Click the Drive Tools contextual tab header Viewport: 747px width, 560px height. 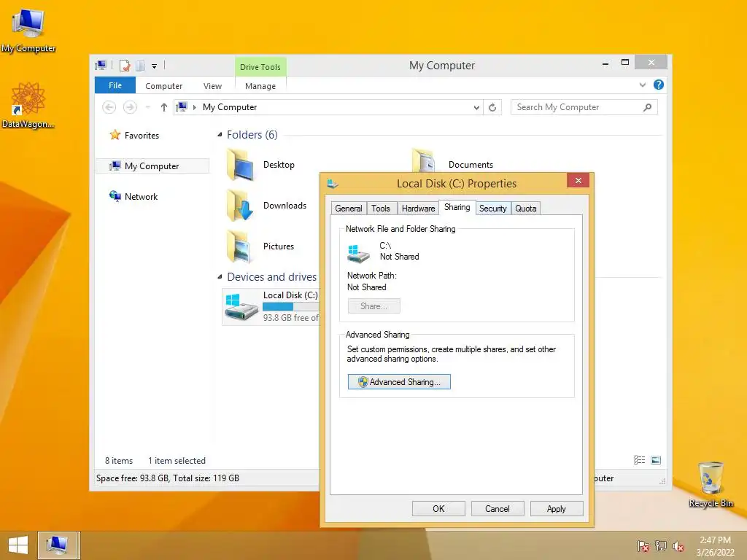click(260, 66)
